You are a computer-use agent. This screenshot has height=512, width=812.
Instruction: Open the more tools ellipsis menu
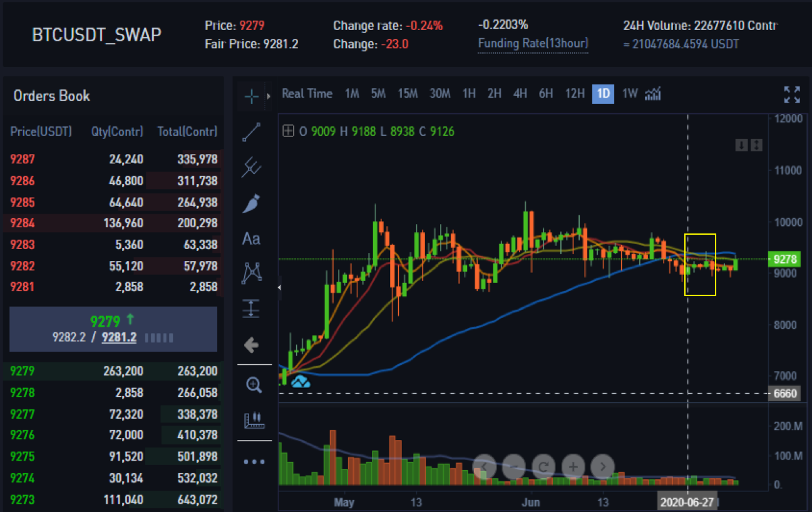254,462
